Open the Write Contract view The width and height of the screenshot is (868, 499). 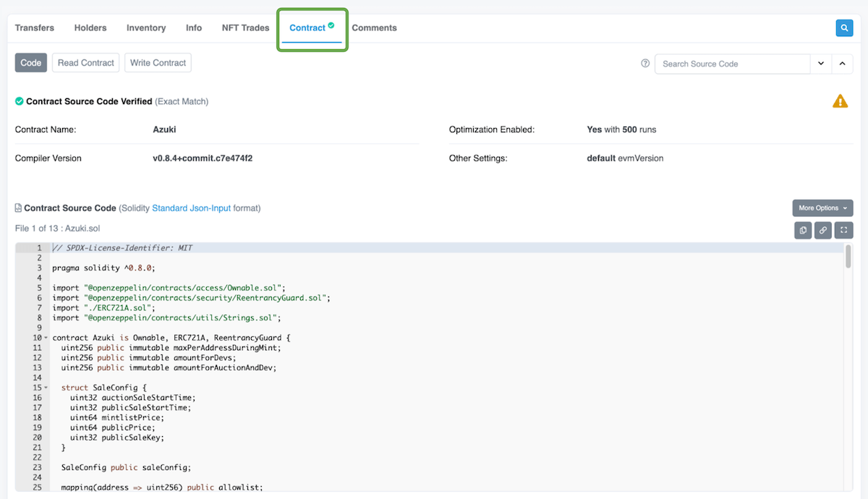(x=158, y=63)
